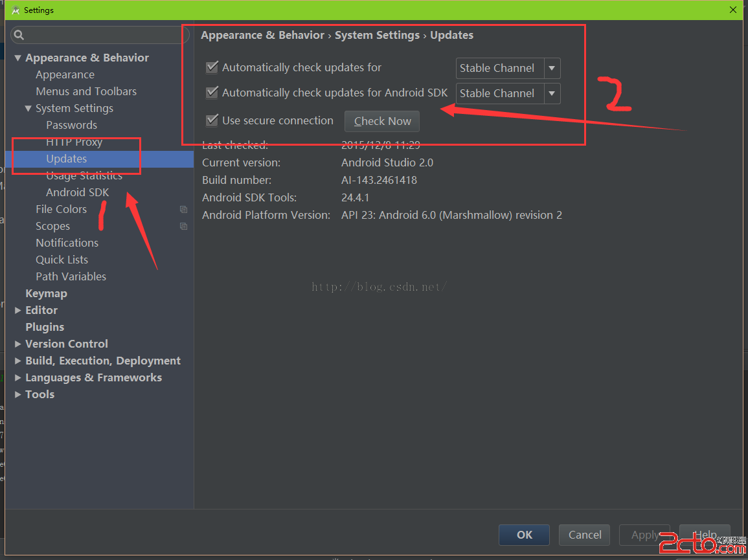Image resolution: width=748 pixels, height=560 pixels.
Task: Click the Android Studio 2.0 version text
Action: click(x=387, y=162)
